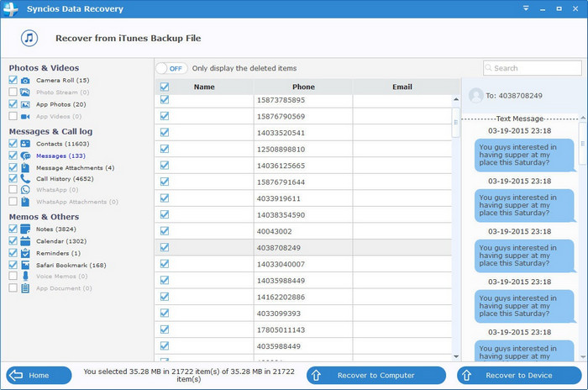The width and height of the screenshot is (588, 390).
Task: Click the message panel scroll down arrow
Action: [583, 356]
